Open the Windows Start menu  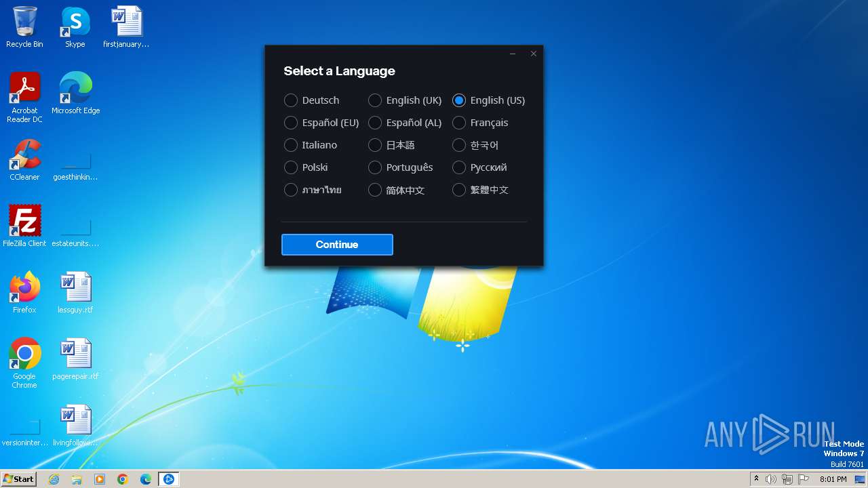(18, 479)
